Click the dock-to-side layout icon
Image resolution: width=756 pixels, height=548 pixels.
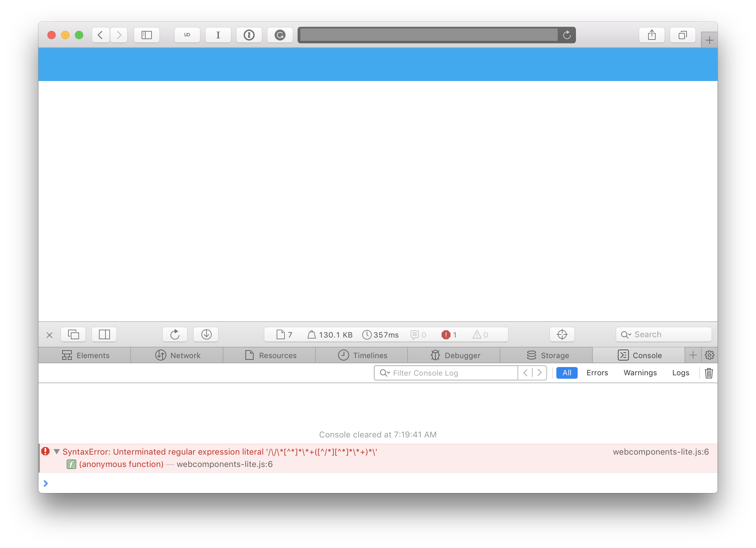click(x=104, y=334)
